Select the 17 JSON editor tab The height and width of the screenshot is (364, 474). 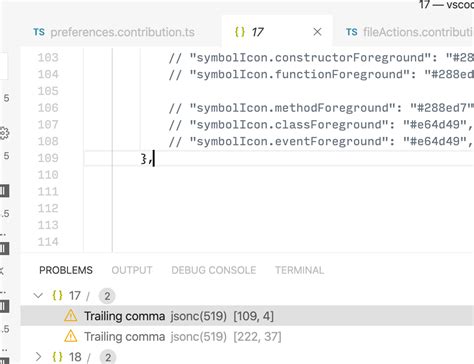pos(277,32)
